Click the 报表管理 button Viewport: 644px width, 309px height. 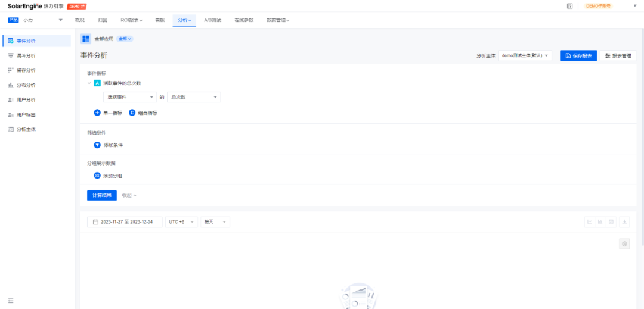pos(618,56)
